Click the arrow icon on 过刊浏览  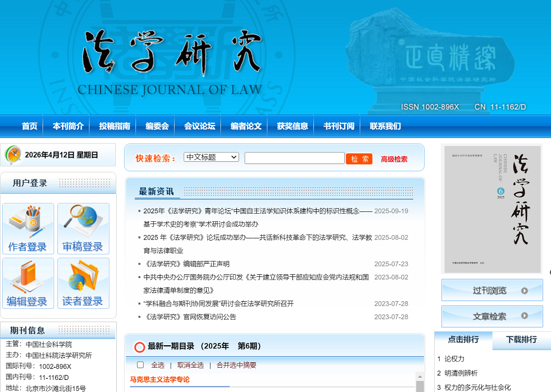click(x=525, y=291)
